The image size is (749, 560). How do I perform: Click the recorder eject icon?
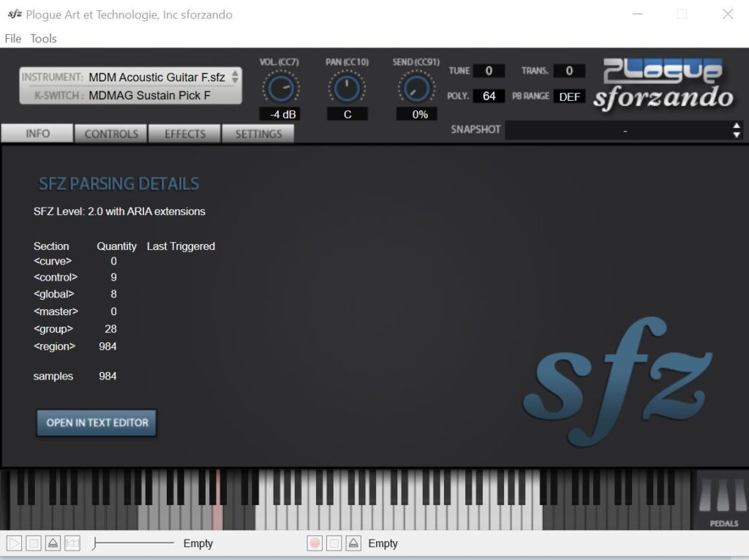point(353,543)
